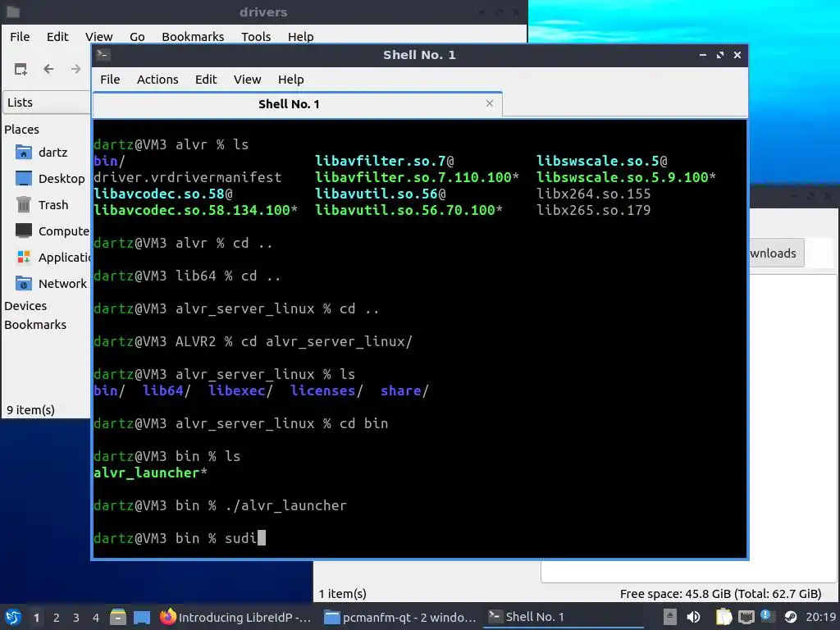
Task: Click alvr_launcher* in terminal output
Action: coord(150,472)
